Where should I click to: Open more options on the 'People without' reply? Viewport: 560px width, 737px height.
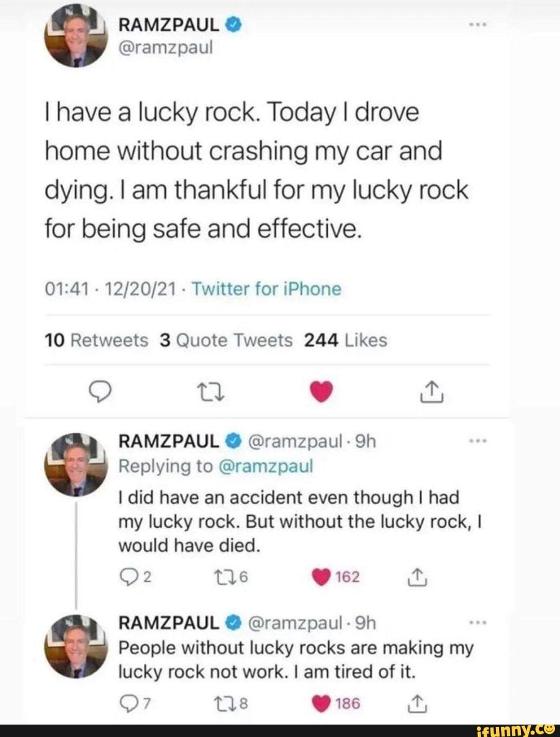(x=477, y=623)
